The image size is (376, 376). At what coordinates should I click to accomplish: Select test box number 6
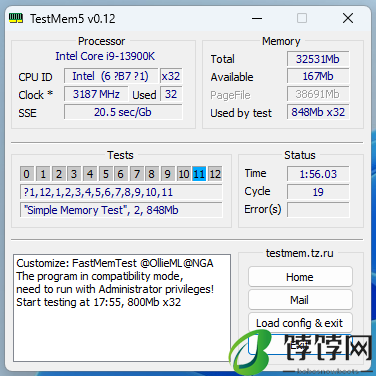point(121,174)
